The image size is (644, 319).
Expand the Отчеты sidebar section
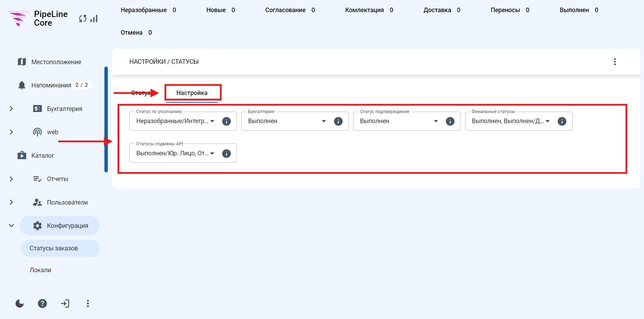pyautogui.click(x=11, y=179)
